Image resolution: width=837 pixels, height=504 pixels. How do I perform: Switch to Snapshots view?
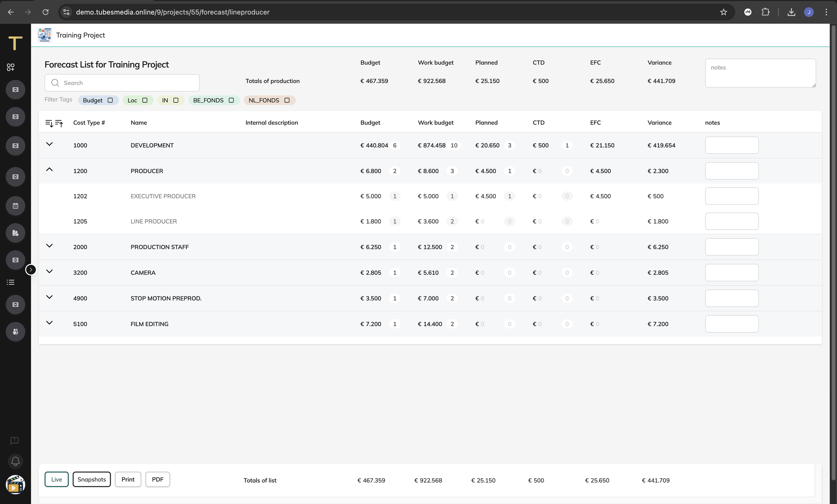tap(92, 479)
